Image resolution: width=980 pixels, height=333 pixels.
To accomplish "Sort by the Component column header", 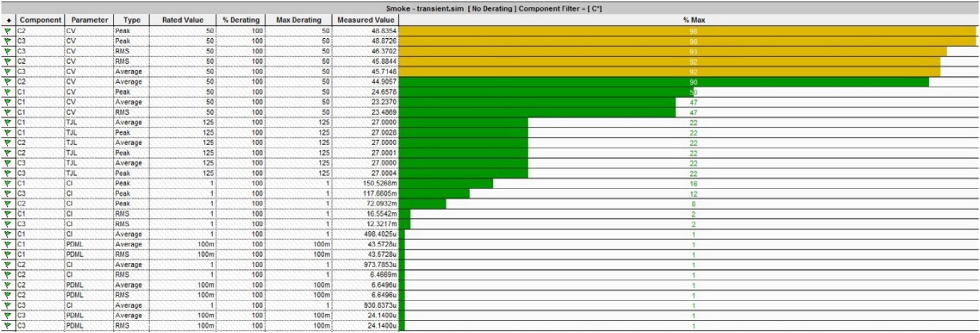I will click(40, 20).
